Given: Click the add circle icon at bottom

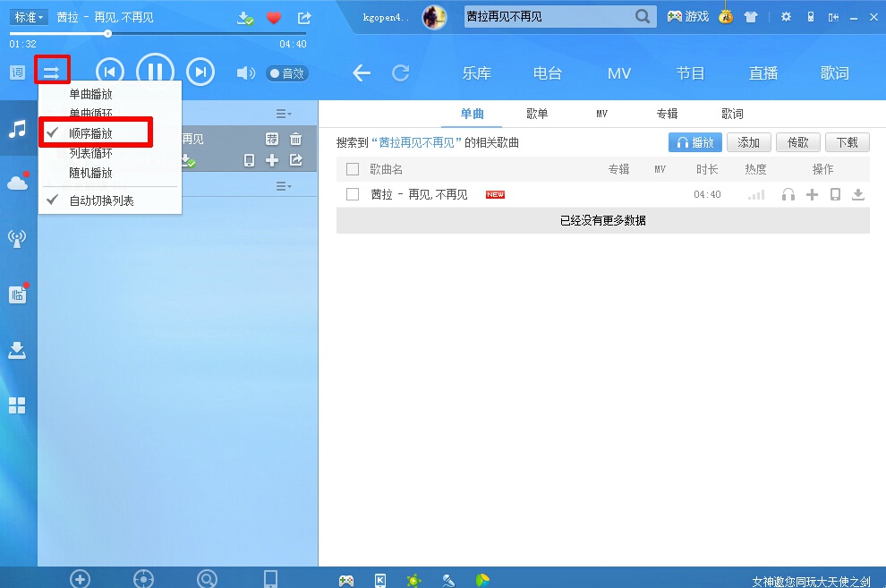Looking at the screenshot, I should (x=80, y=579).
